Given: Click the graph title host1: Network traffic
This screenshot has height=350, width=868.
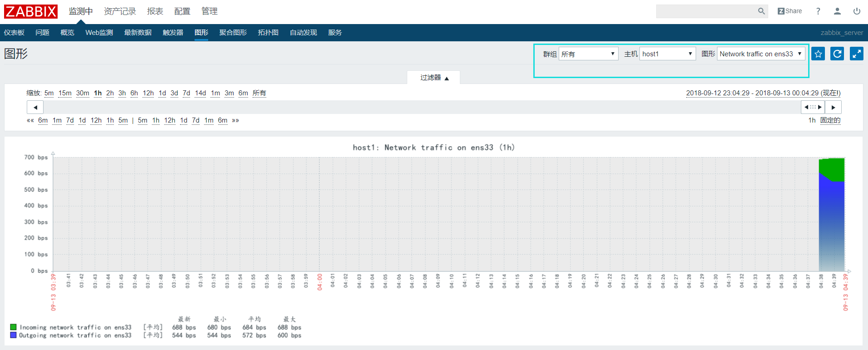Looking at the screenshot, I should click(434, 148).
